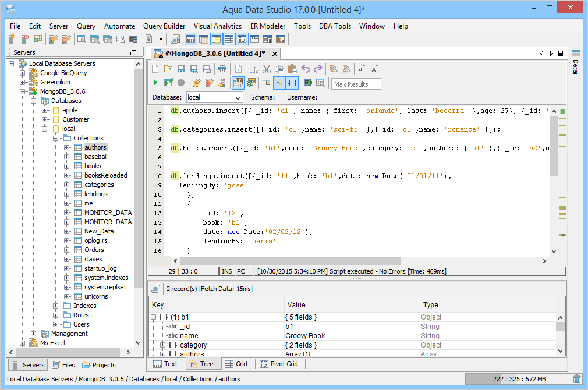Click the clipboard Paste icon
Screen dimensions: 588x390
point(292,69)
